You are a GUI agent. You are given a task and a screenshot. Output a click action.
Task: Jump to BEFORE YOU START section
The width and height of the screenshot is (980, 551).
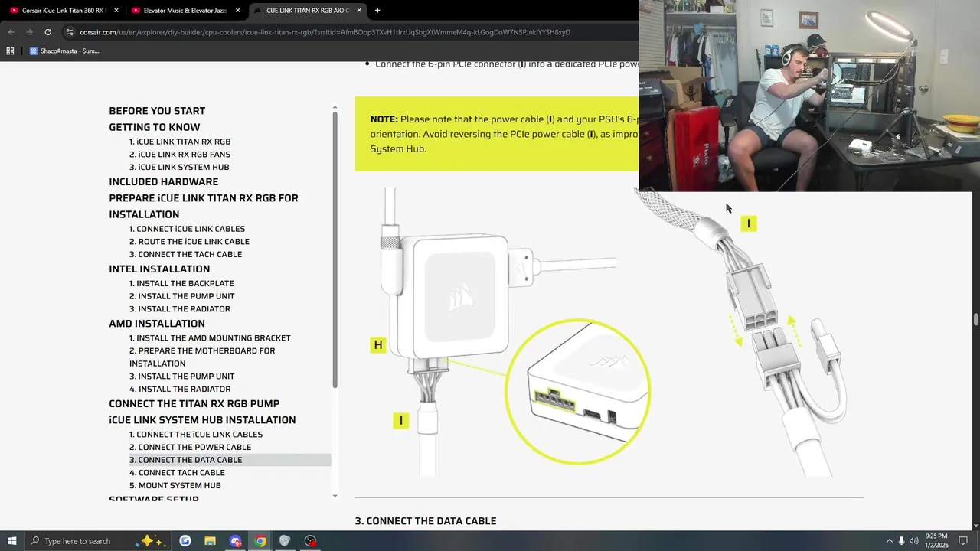pyautogui.click(x=157, y=111)
